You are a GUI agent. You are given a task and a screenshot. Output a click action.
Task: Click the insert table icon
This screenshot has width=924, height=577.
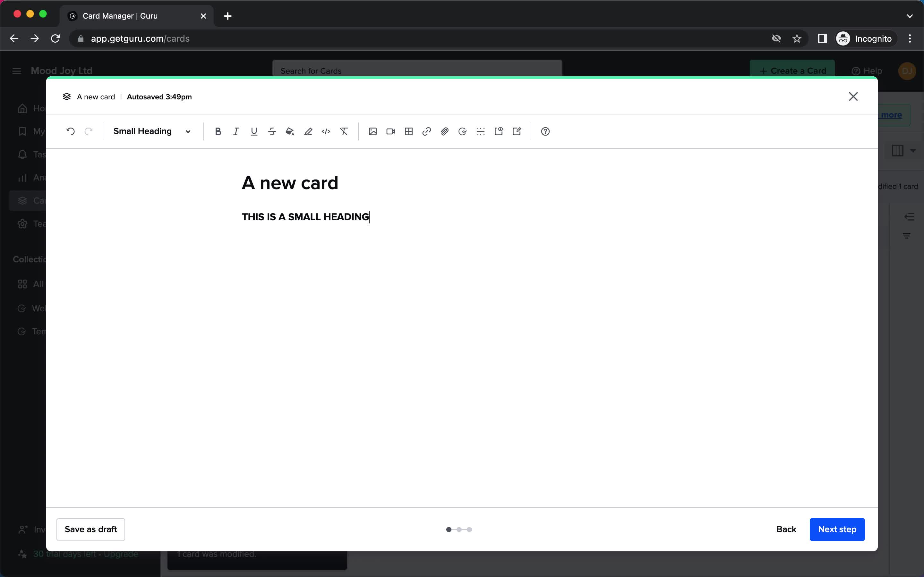click(408, 131)
